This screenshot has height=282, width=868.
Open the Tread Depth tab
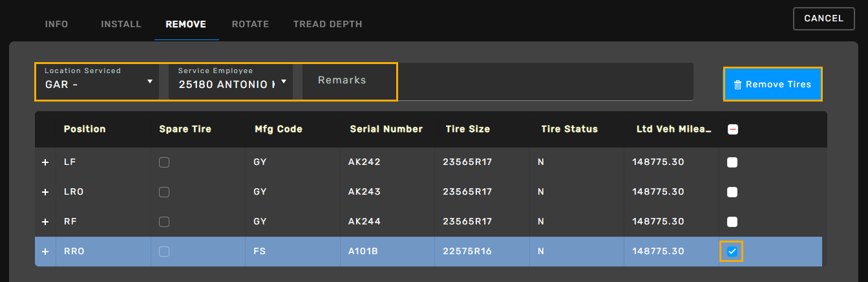point(327,25)
